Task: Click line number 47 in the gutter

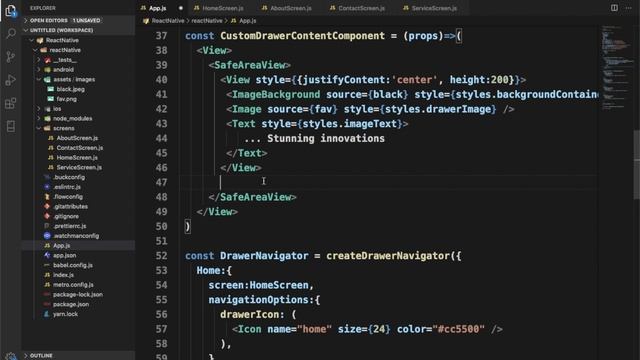Action: [x=161, y=182]
